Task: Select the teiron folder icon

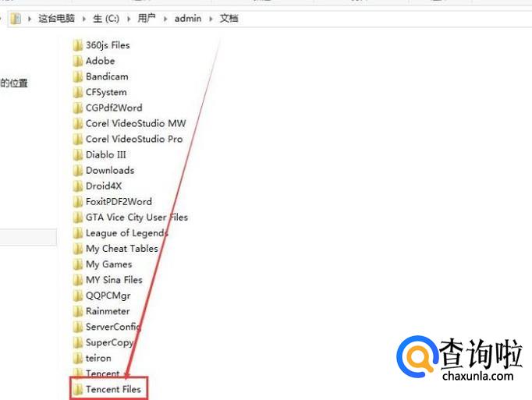Action: tap(78, 358)
